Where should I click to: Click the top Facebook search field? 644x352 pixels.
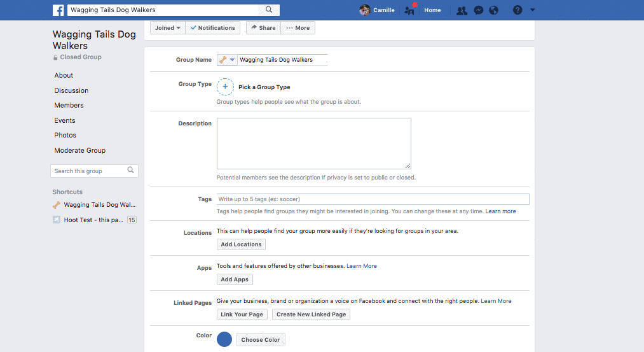pos(164,10)
